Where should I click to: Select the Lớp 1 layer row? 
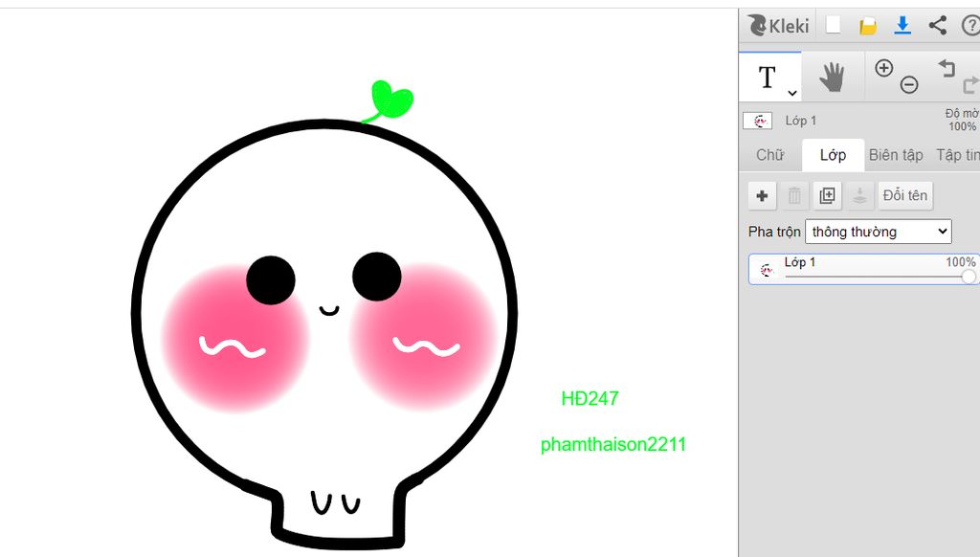(863, 270)
